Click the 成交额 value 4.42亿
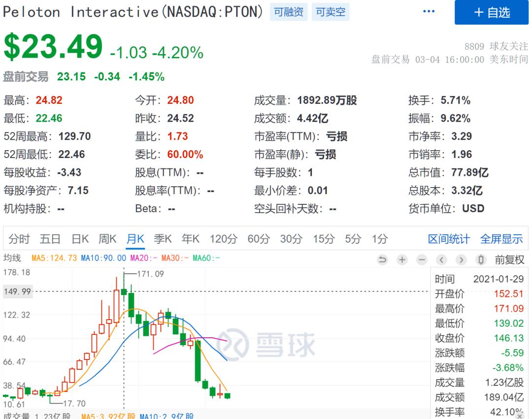Screen dimensions: 532x419 (x=312, y=118)
